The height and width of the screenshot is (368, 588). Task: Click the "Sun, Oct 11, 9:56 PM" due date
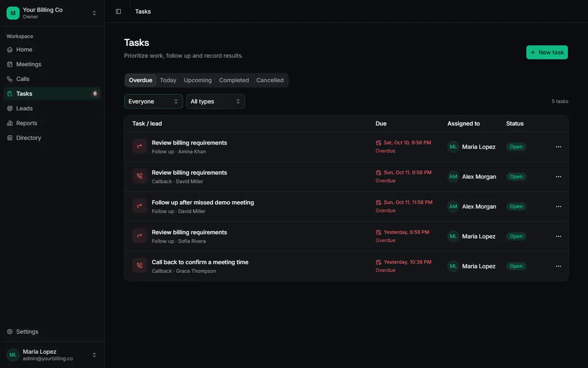(408, 172)
